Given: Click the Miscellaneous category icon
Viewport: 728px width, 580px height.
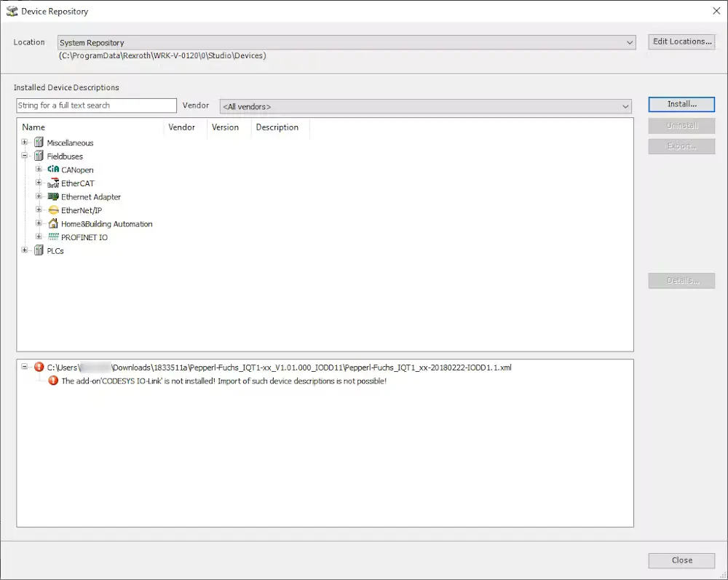Looking at the screenshot, I should tap(39, 143).
